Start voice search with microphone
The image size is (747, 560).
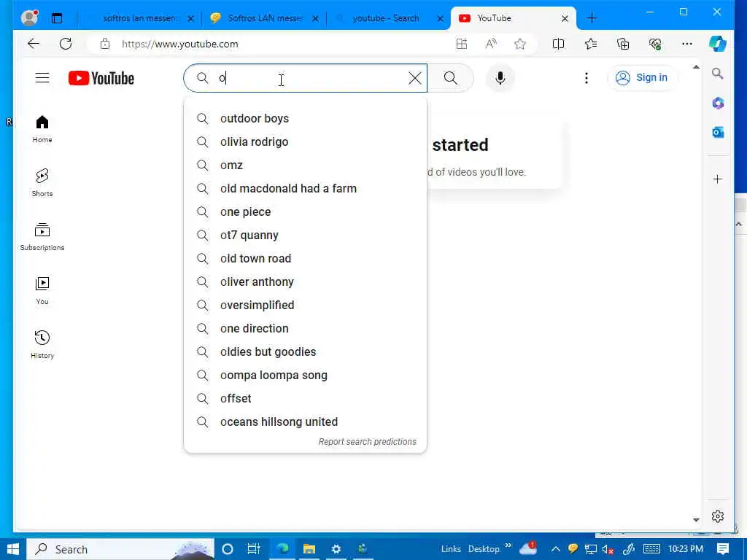500,77
